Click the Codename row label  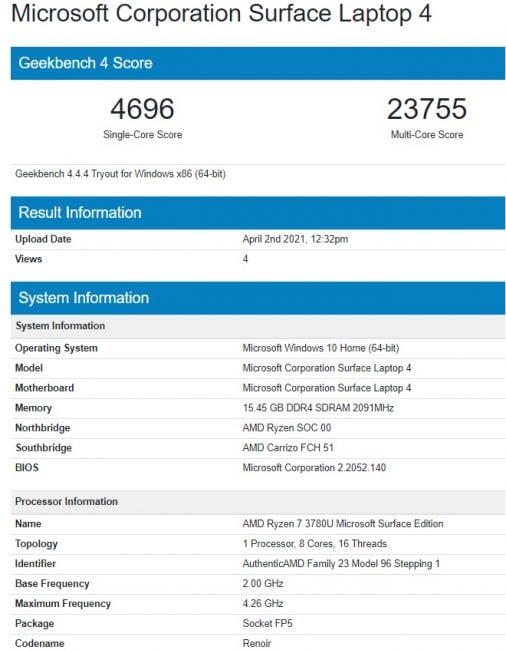[x=39, y=643]
